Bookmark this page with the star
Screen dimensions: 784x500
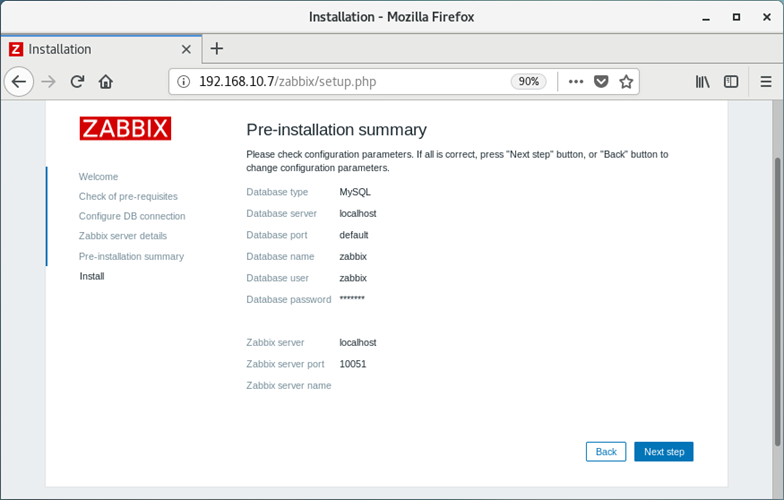click(x=626, y=82)
